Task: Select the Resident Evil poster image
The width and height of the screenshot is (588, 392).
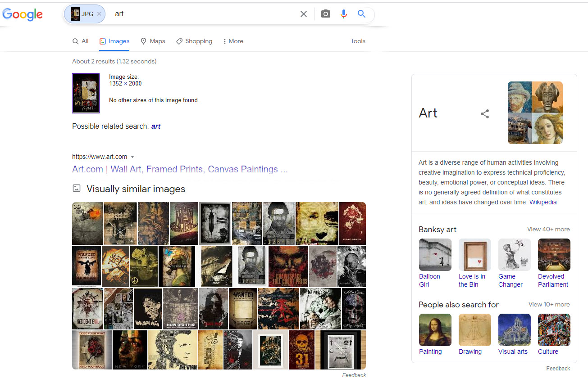Action: click(x=87, y=309)
